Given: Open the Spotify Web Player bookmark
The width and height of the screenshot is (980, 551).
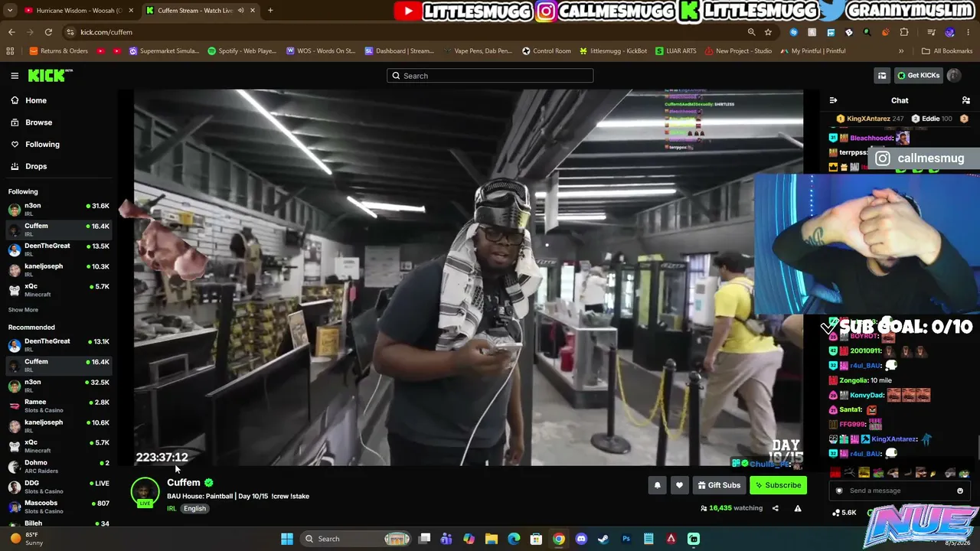Looking at the screenshot, I should pos(242,51).
